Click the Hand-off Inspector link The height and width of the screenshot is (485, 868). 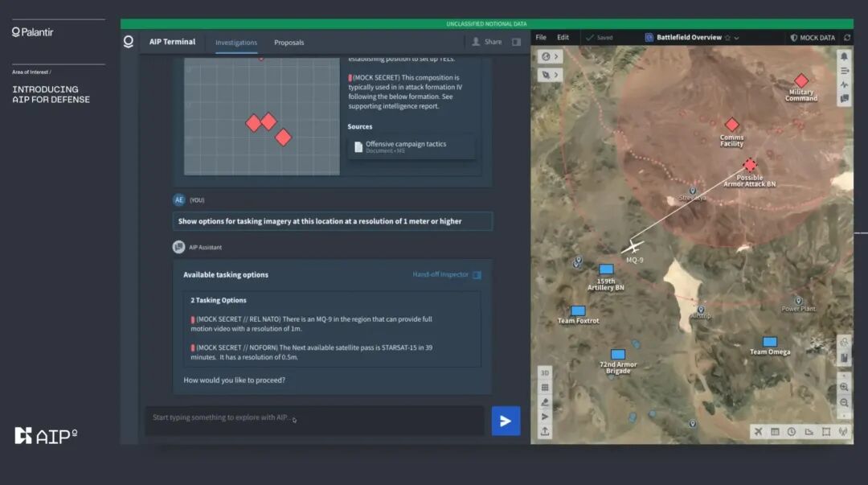(440, 274)
